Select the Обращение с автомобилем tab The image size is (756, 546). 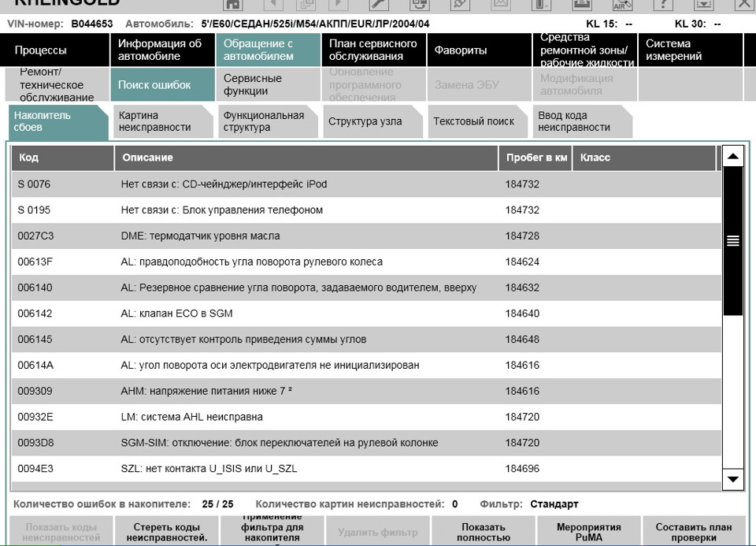pos(268,50)
